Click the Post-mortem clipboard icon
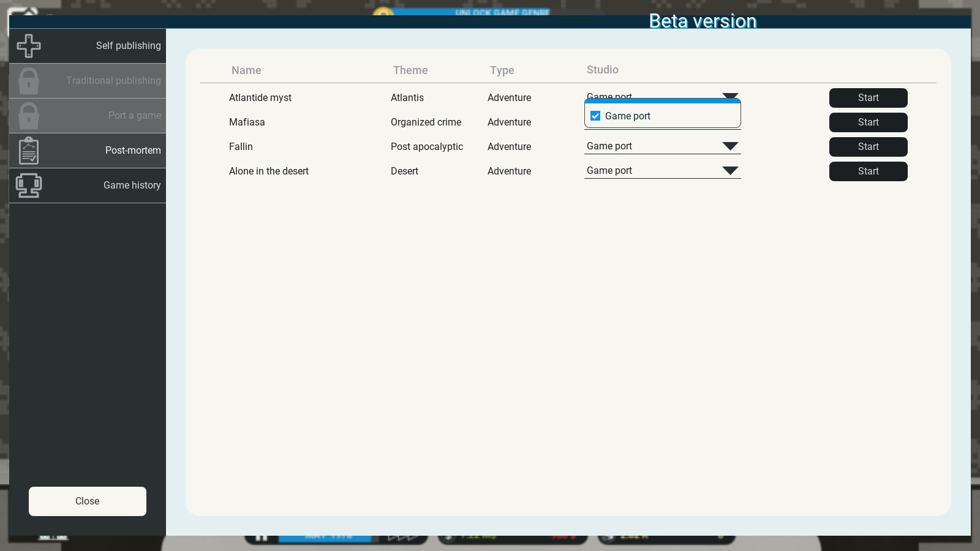This screenshot has height=551, width=980. click(29, 151)
